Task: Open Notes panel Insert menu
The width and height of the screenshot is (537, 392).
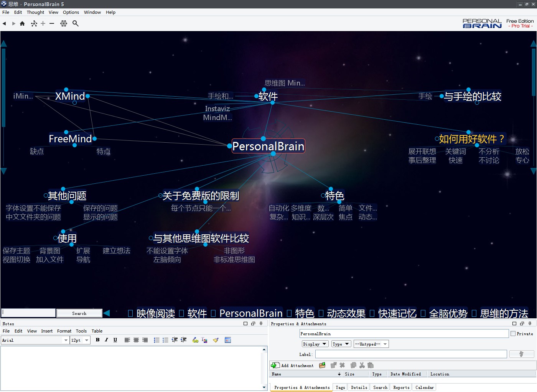Action: coord(47,331)
